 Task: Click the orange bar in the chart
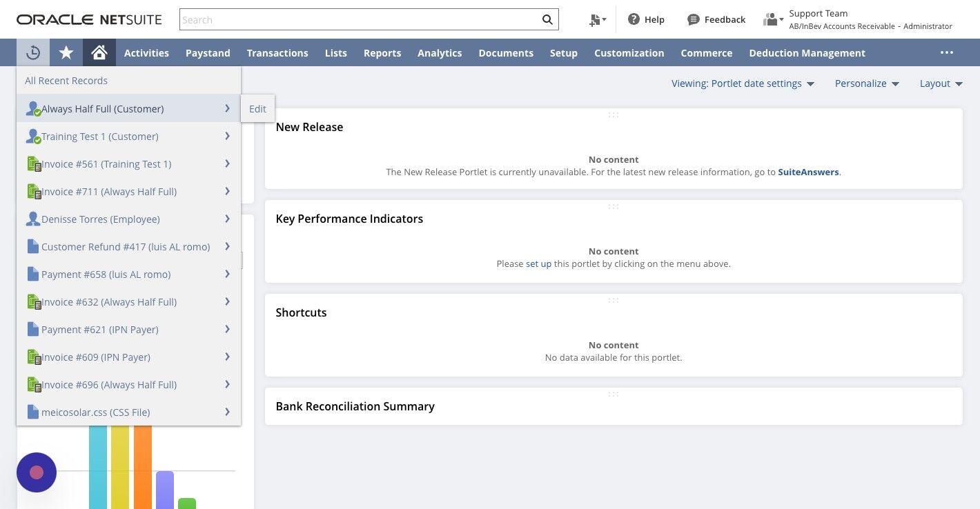tap(143, 468)
